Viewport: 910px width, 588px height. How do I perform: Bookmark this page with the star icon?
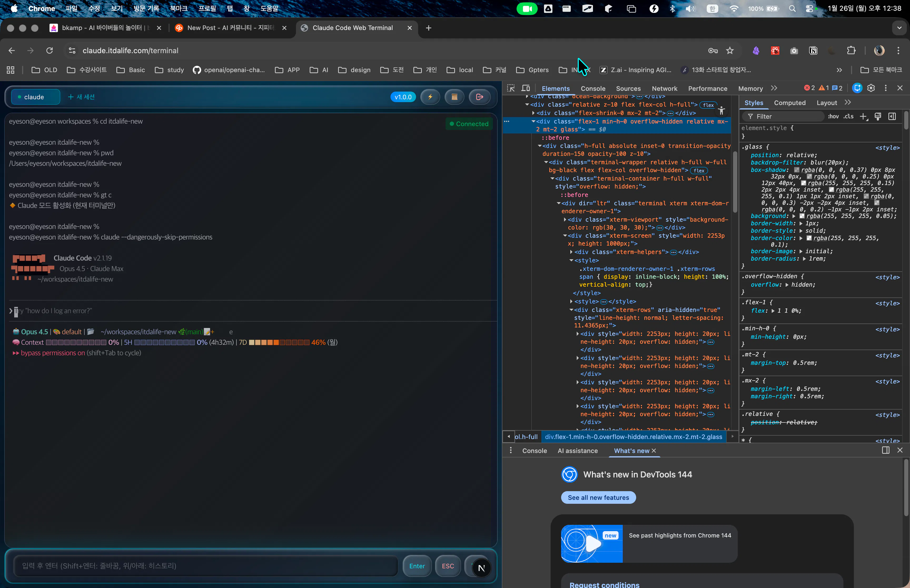730,51
